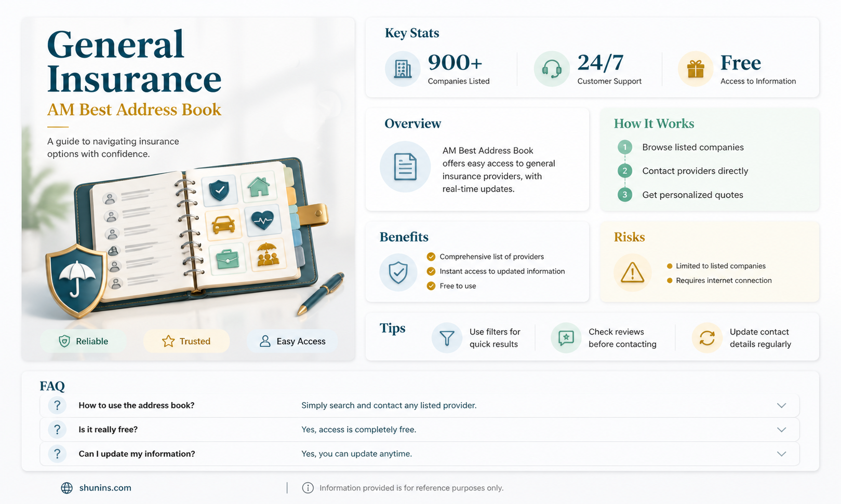Click the funnel filter icon in Tips
The image size is (841, 504).
[447, 338]
